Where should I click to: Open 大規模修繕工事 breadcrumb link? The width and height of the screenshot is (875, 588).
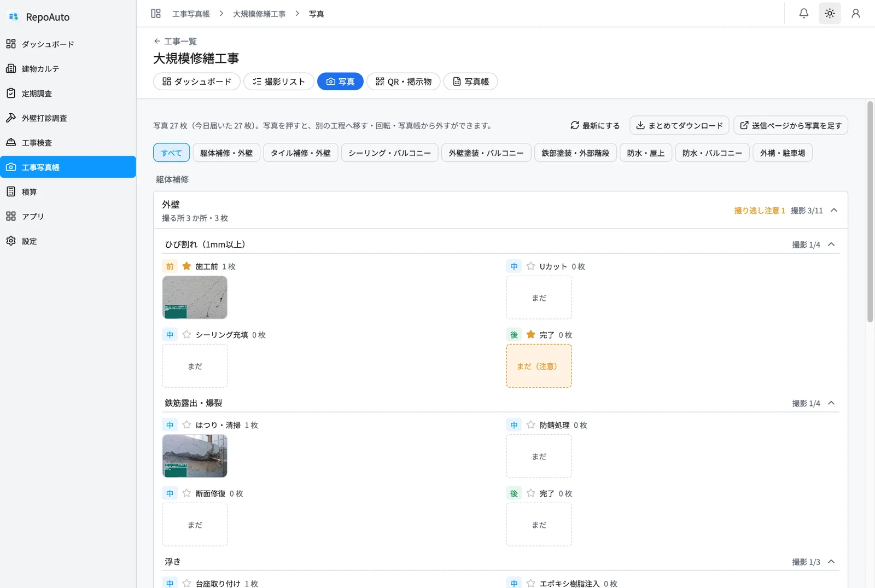[259, 14]
